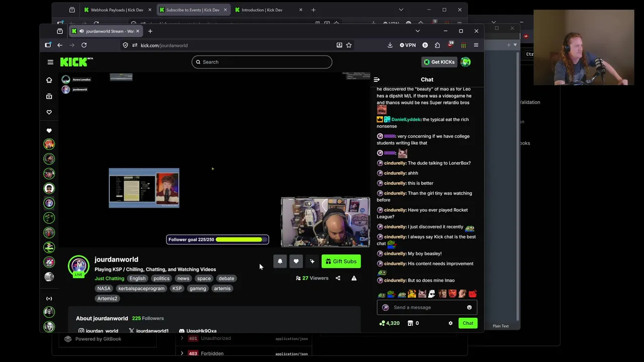
Task: Collapse the chat panel using arrow icon
Action: [x=377, y=79]
